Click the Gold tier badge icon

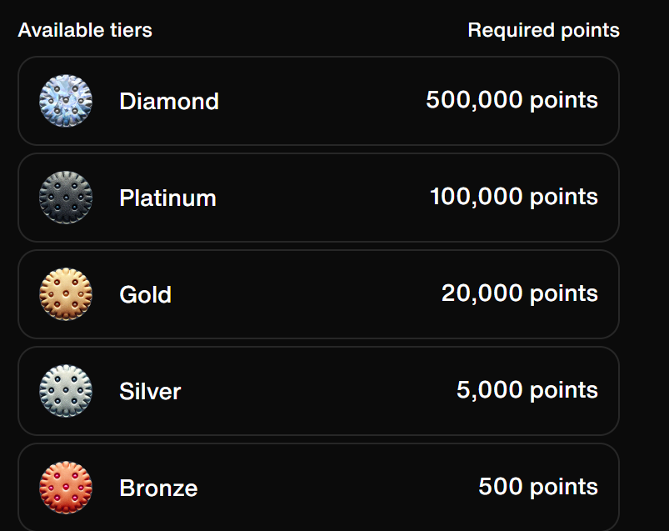pyautogui.click(x=66, y=295)
